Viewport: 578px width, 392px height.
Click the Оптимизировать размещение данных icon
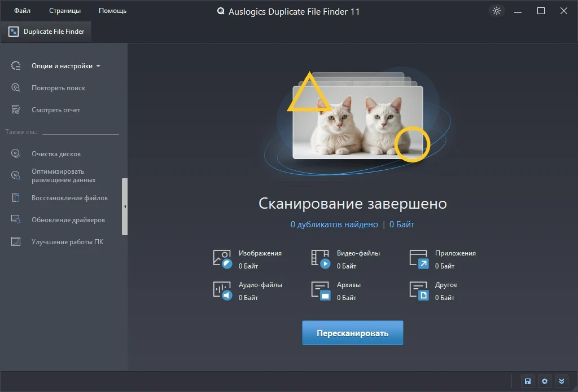click(16, 175)
